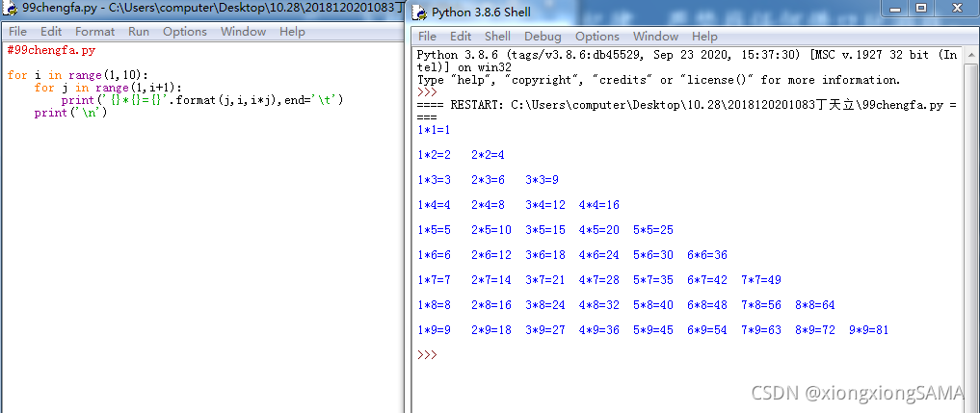Click the #99chengfa.py comment line

[51, 50]
